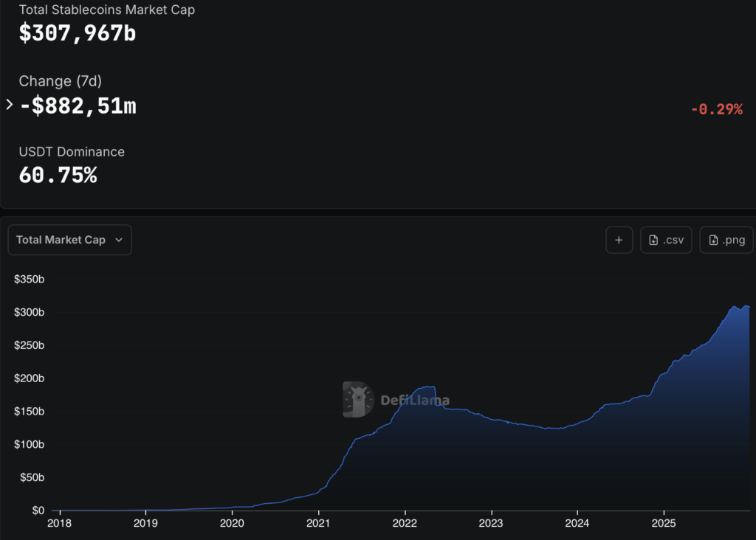Viewport: 756px width, 540px height.
Task: Click the Change (7d) label
Action: (61, 81)
